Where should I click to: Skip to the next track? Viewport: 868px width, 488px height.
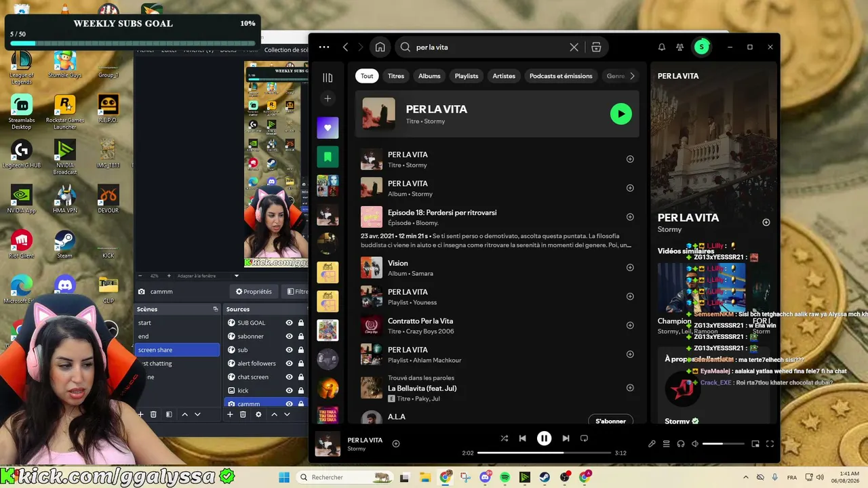(x=566, y=439)
